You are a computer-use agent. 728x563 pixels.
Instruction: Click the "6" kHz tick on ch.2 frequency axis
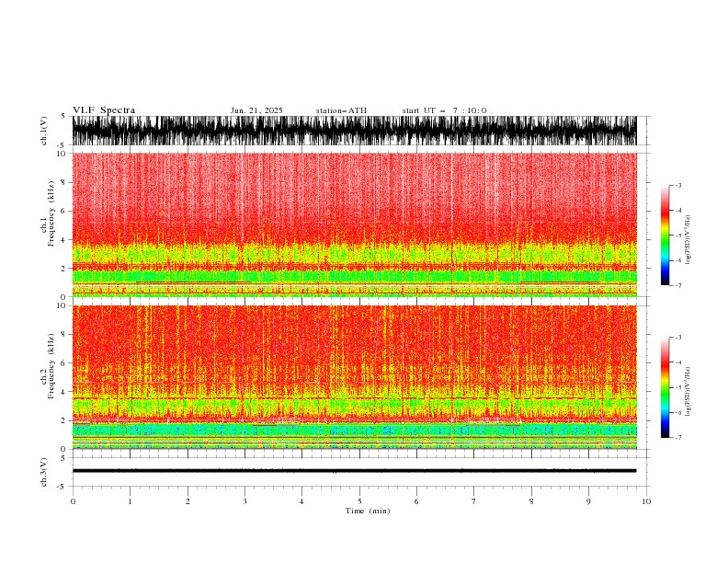coord(63,363)
